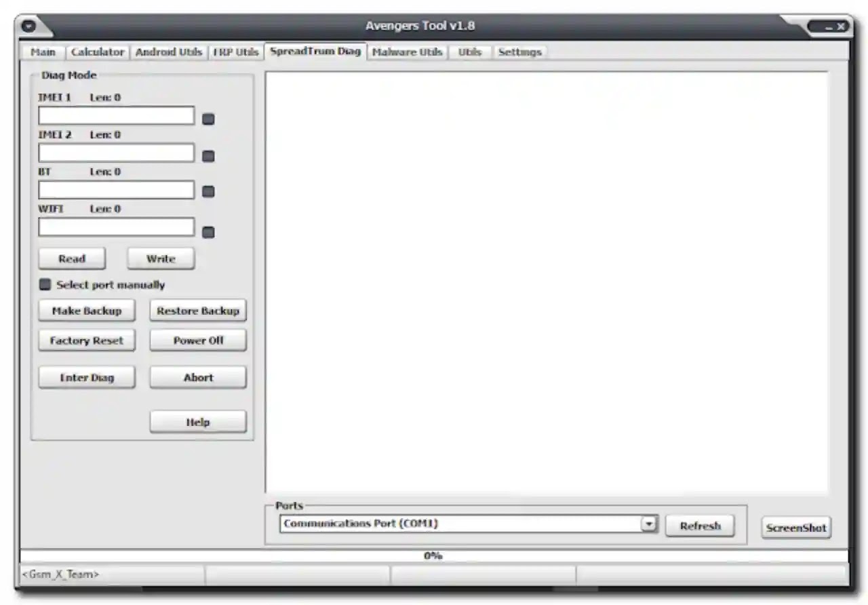868x605 pixels.
Task: Expand the Ports dropdown arrow
Action: point(650,524)
